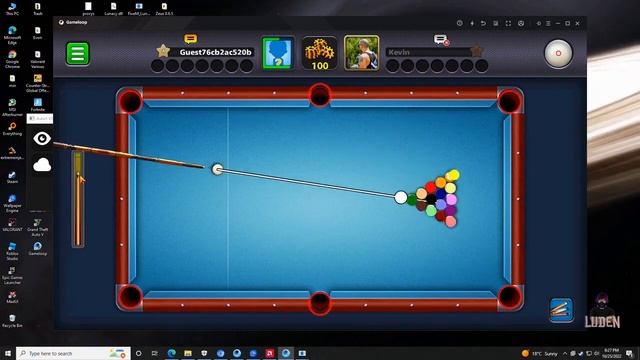Screen dimensions: 640x360
Task: Open the Gameloop desktop shortcut
Action: pyautogui.click(x=38, y=249)
